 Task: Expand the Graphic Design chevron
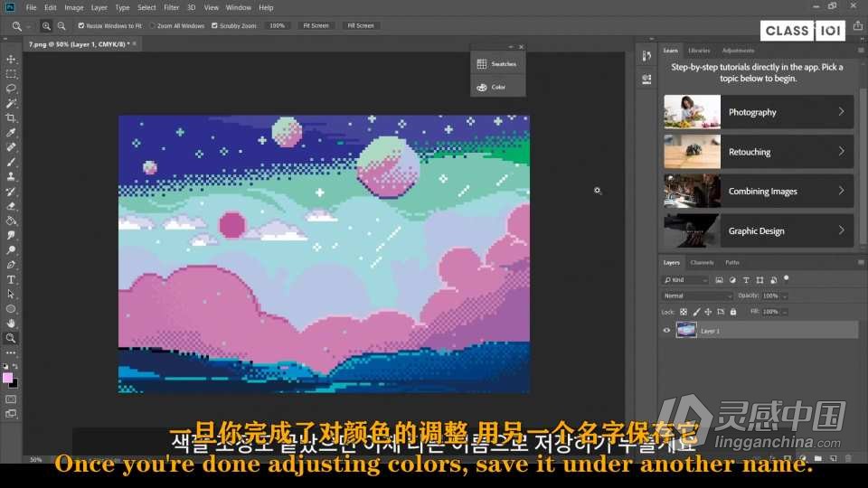click(x=842, y=230)
